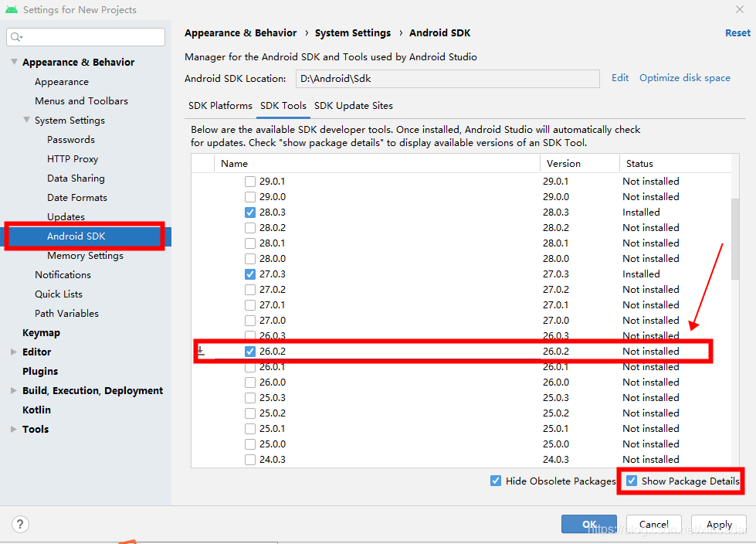Viewport: 756px width, 544px height.
Task: Click version cell of 25.0.0 row
Action: 555,444
